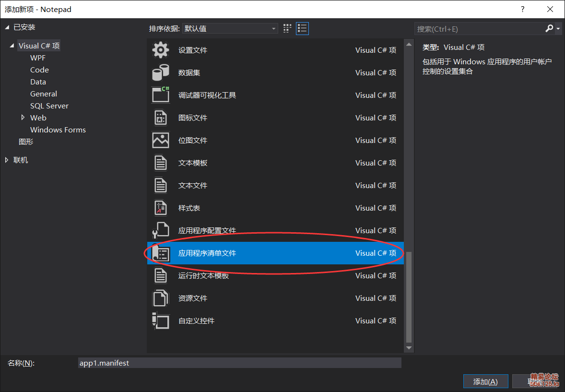Select the 调试器可视化工具 template name
Screen dimensions: 565x392
click(207, 95)
